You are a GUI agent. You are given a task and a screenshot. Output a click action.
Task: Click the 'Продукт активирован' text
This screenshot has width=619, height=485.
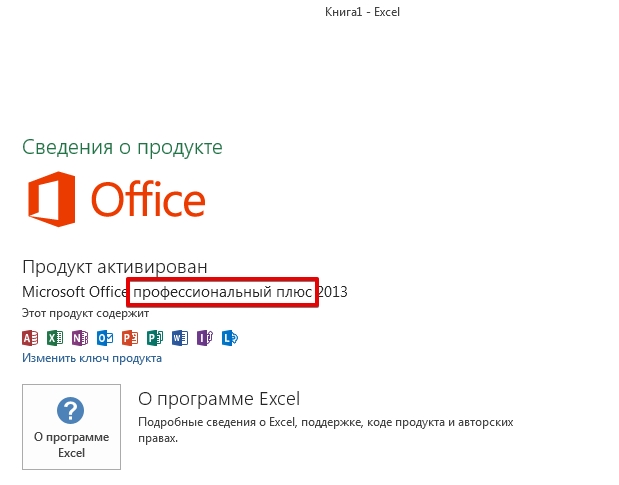[x=115, y=267]
